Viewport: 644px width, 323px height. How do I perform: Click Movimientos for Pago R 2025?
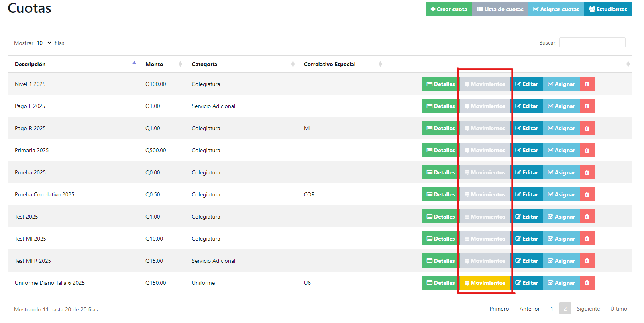click(485, 128)
